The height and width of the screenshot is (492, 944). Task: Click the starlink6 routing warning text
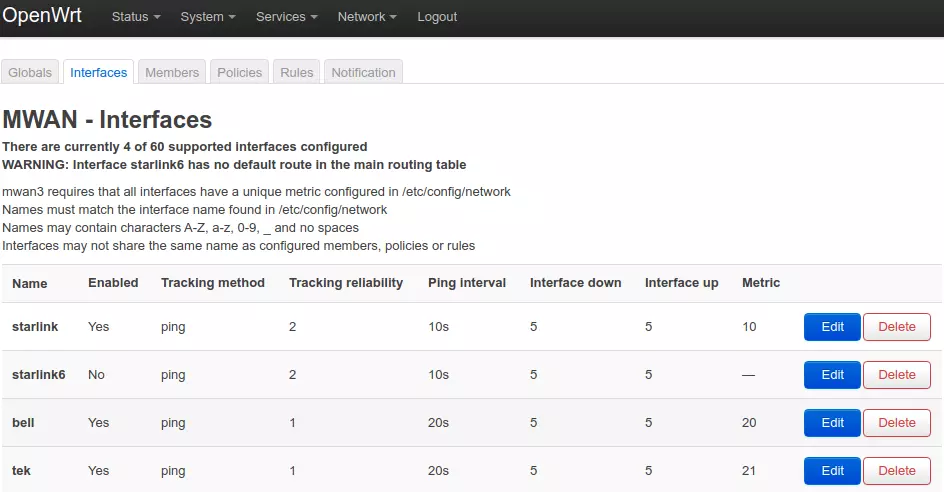(234, 165)
